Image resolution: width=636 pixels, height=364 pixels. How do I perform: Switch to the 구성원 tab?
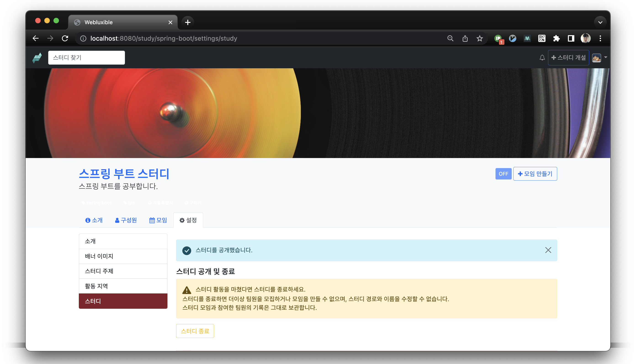[x=126, y=220]
